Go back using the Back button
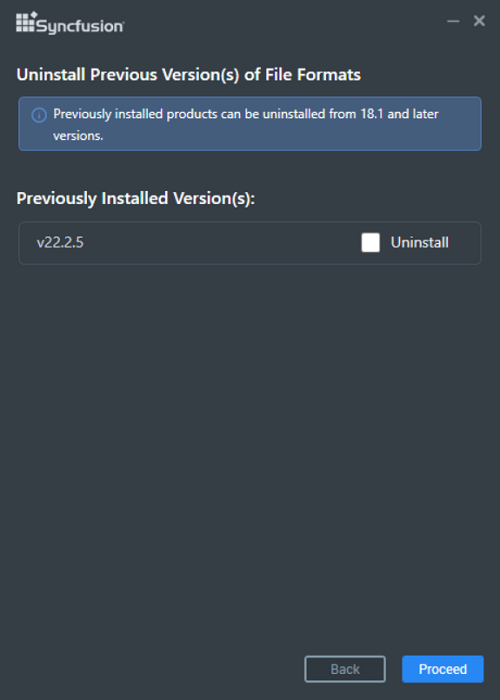500x700 pixels. coord(345,669)
